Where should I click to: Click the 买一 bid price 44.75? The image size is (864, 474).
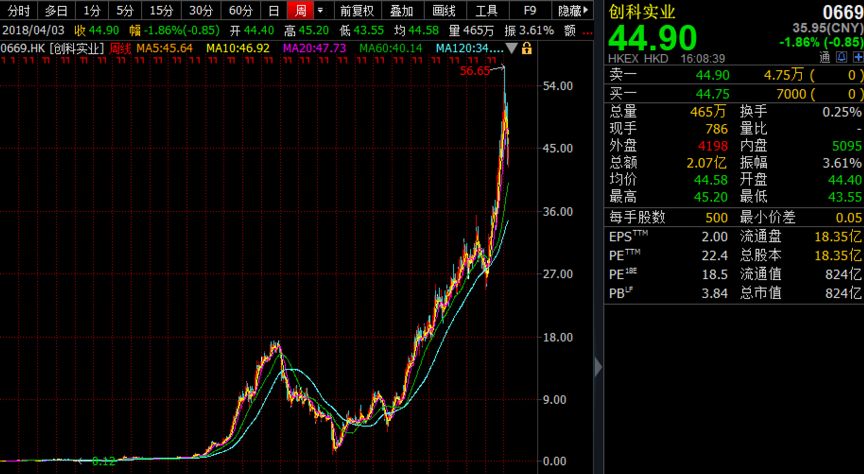pyautogui.click(x=712, y=94)
